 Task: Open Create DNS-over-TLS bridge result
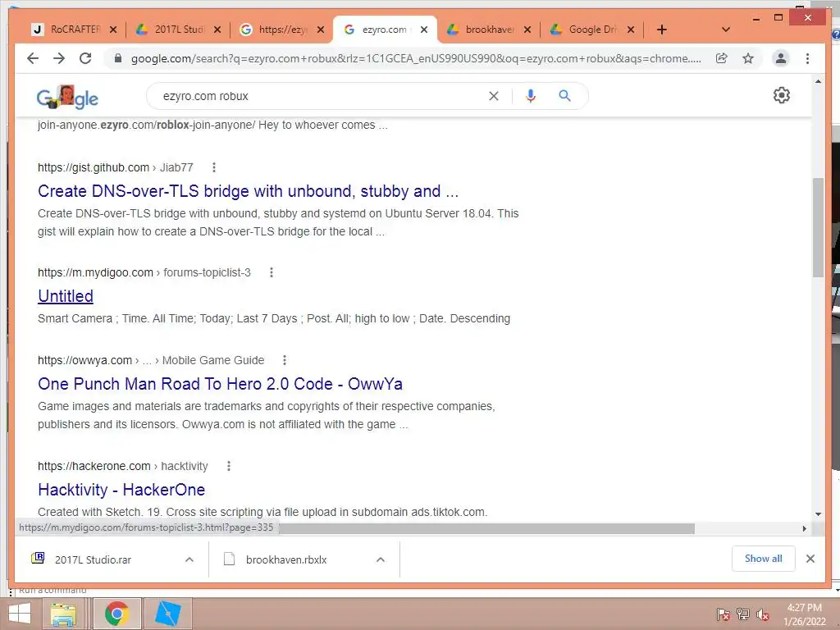point(248,191)
